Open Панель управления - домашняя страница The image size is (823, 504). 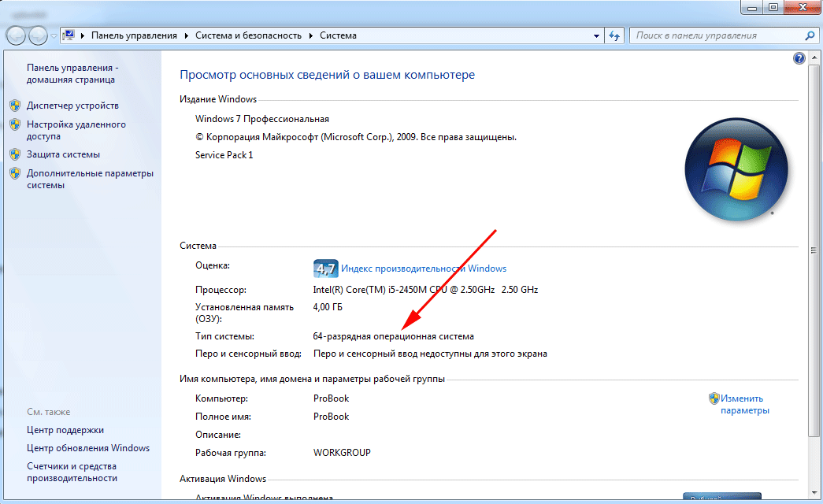[72, 73]
